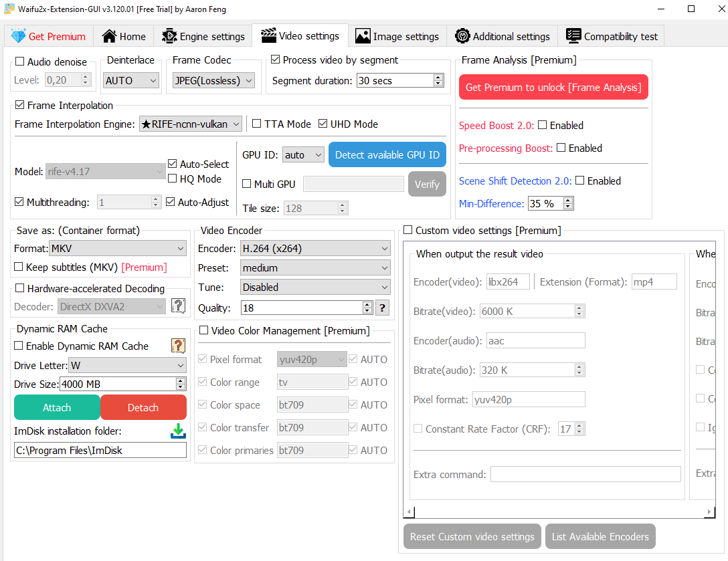The height and width of the screenshot is (561, 728).
Task: Enable Hardware-accelerated Decoding
Action: tap(19, 288)
